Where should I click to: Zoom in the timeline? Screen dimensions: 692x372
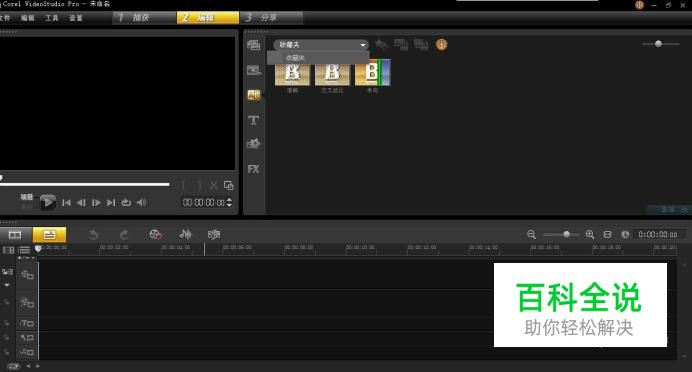(x=590, y=234)
